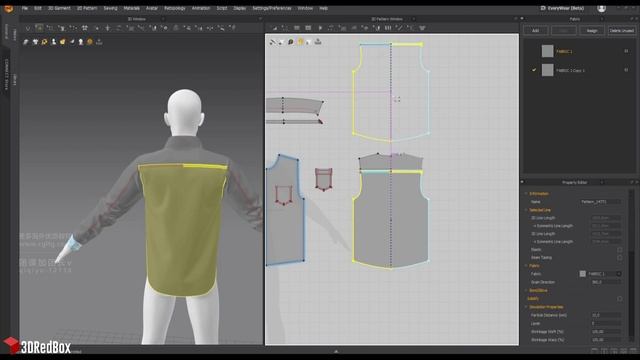Select the FABRIC 1 list item name
This screenshot has height=360, width=640.
564,51
